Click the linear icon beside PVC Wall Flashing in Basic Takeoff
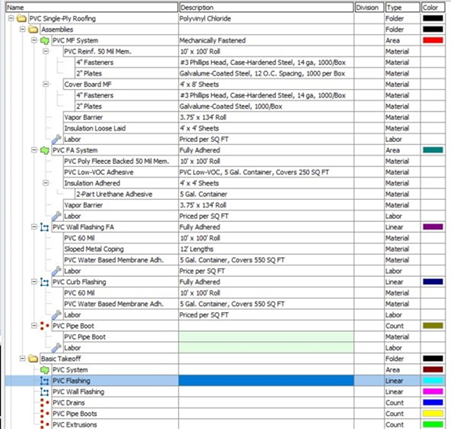This screenshot has width=451, height=429. click(44, 392)
